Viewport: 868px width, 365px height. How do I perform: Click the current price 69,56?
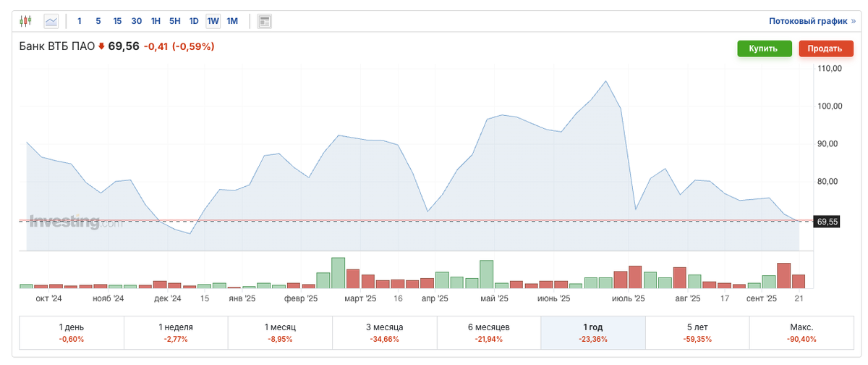point(124,46)
